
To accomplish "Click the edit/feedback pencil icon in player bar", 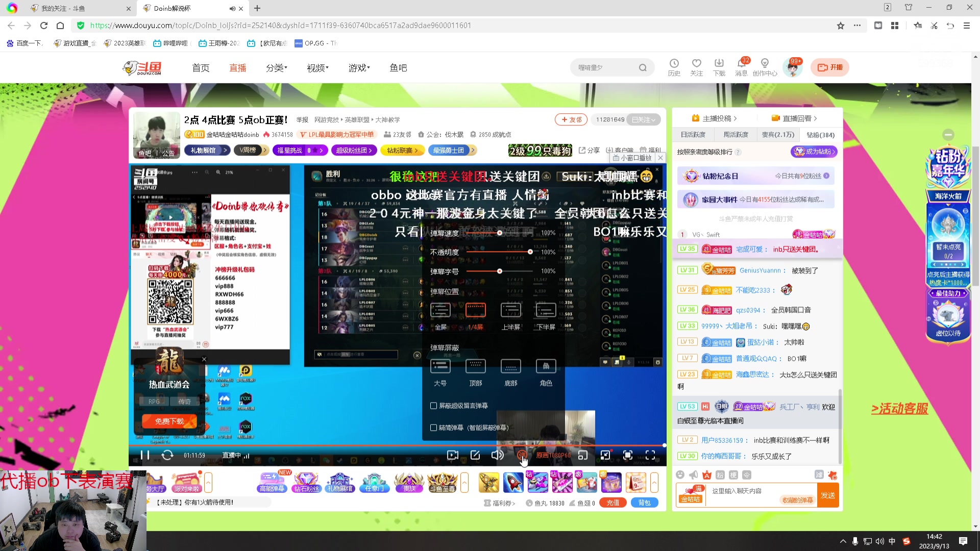I will [475, 455].
